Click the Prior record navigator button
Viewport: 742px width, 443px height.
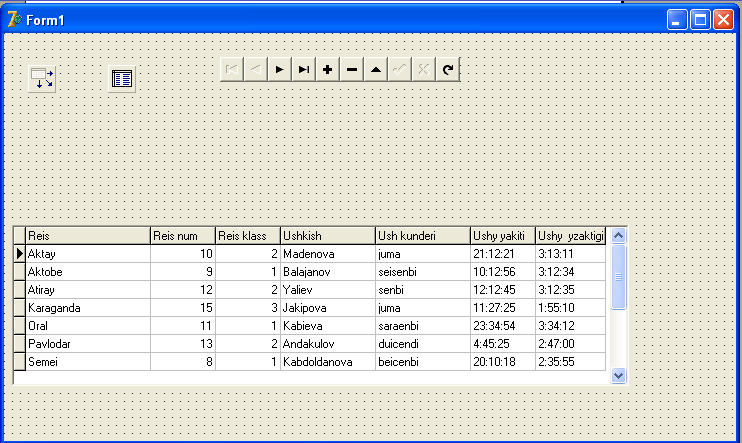pos(256,70)
